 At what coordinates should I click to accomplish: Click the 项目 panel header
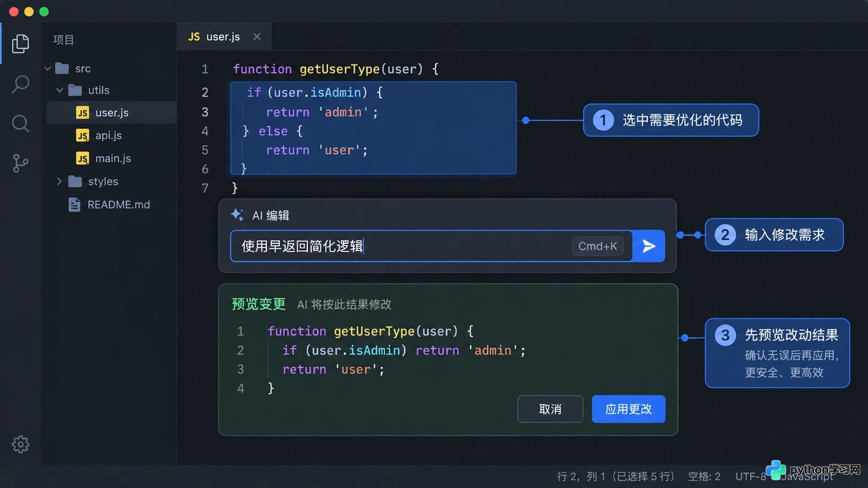63,40
